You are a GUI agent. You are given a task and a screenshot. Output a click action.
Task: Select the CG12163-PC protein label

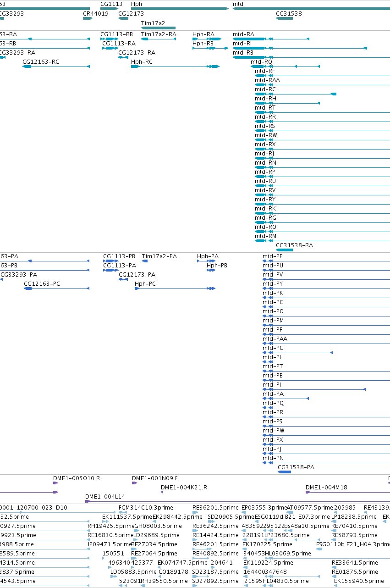tap(42, 284)
